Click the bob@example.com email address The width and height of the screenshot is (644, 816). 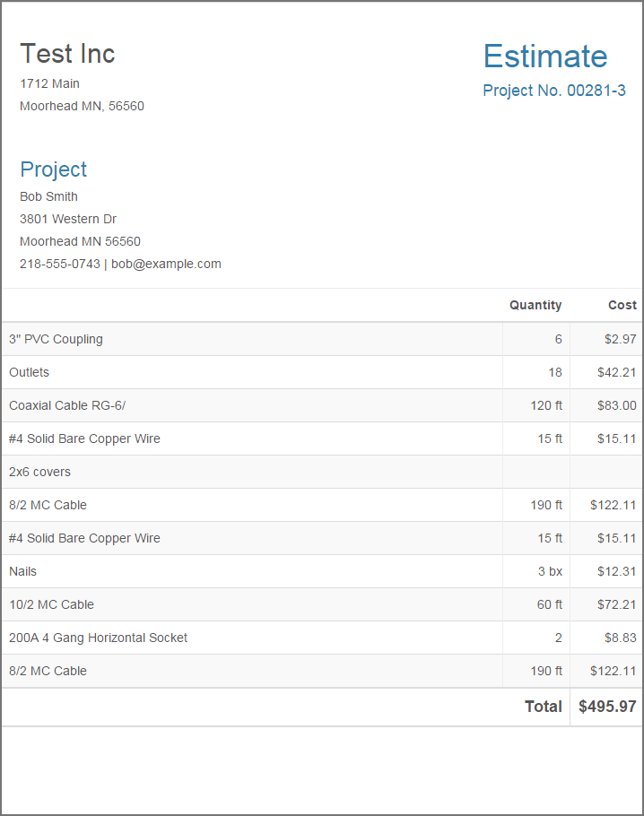coord(166,264)
